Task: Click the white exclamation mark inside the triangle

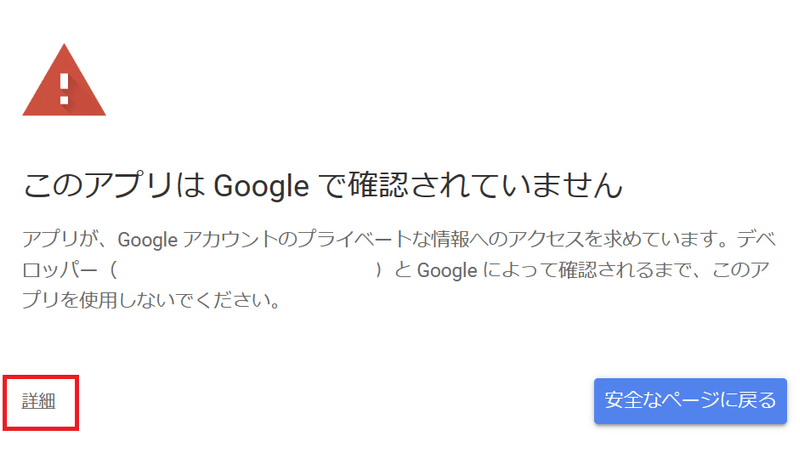Action: tap(64, 89)
